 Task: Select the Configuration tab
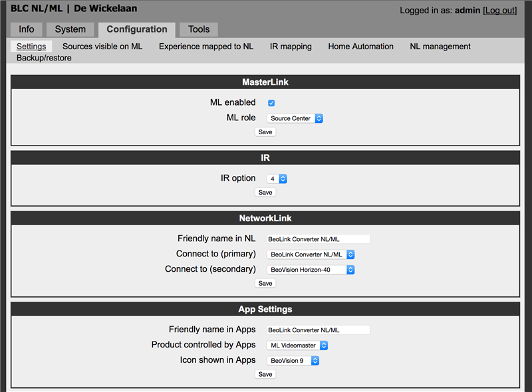point(137,30)
